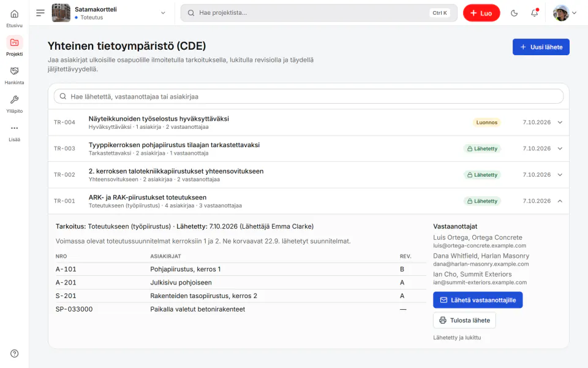Click the Lähetetty badge on TR-003
588x368 pixels.
[x=482, y=148]
